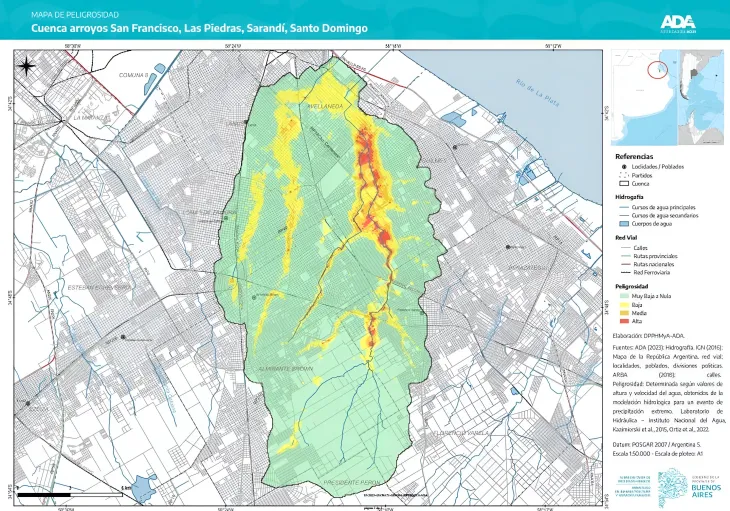Click the ADA logo in header
This screenshot has height=511, width=730.
[680, 21]
